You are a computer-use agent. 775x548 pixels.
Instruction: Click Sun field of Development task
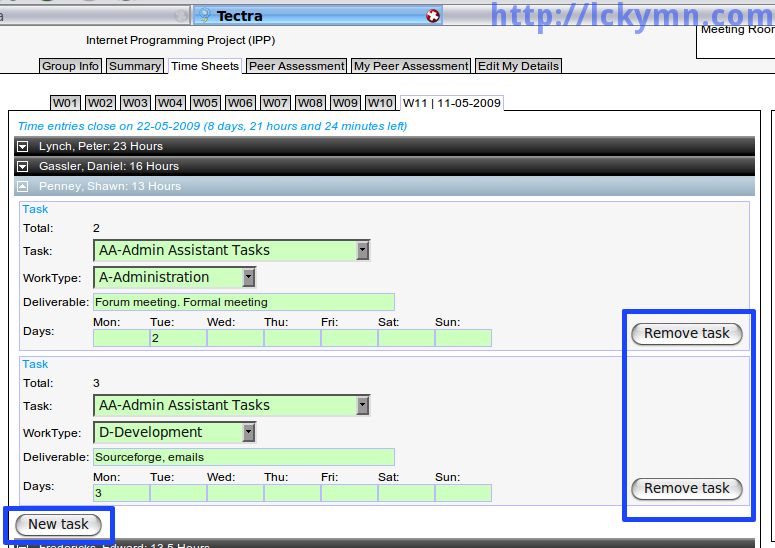pos(463,493)
